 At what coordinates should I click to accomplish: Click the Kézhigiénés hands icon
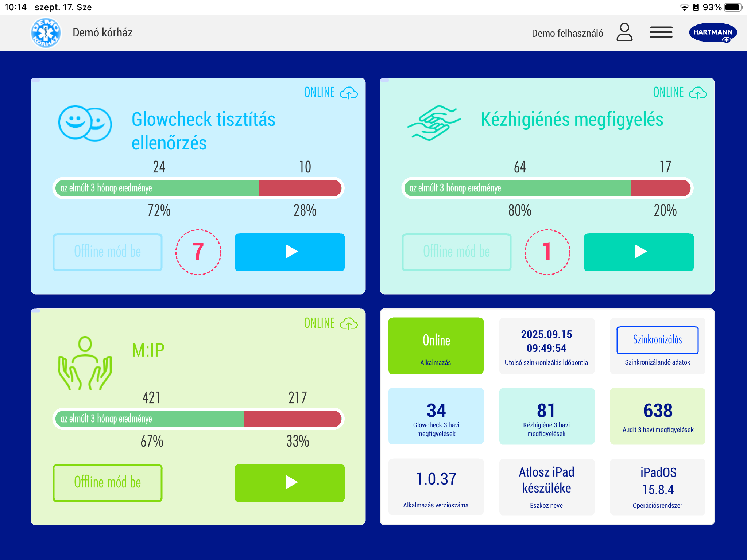[x=434, y=123]
